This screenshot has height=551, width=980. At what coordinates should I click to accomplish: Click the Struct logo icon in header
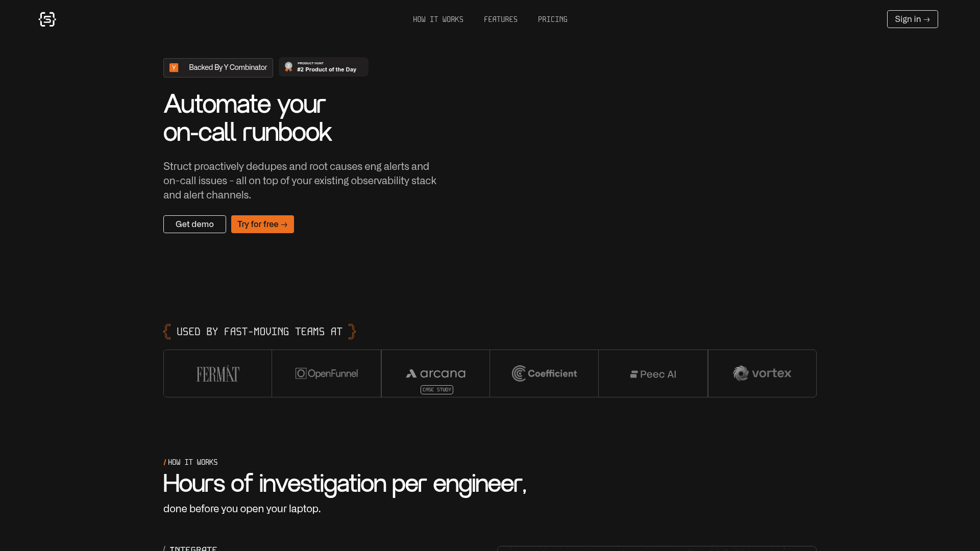[47, 19]
